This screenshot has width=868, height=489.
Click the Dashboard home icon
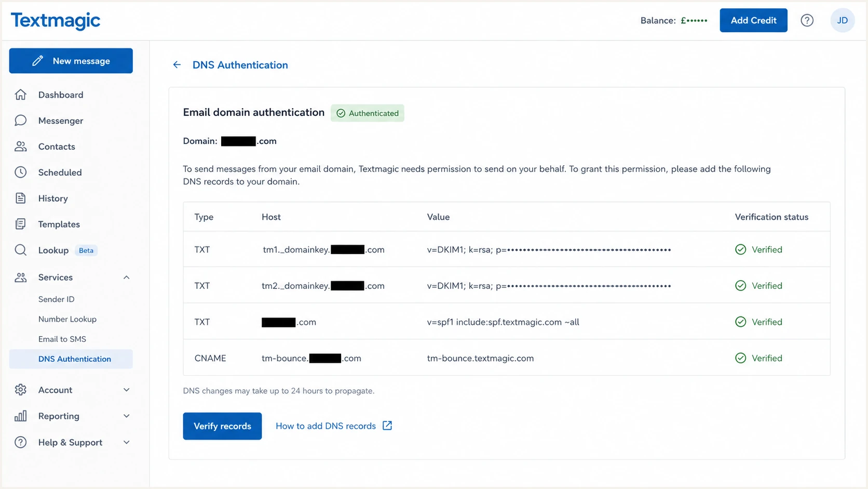(21, 95)
